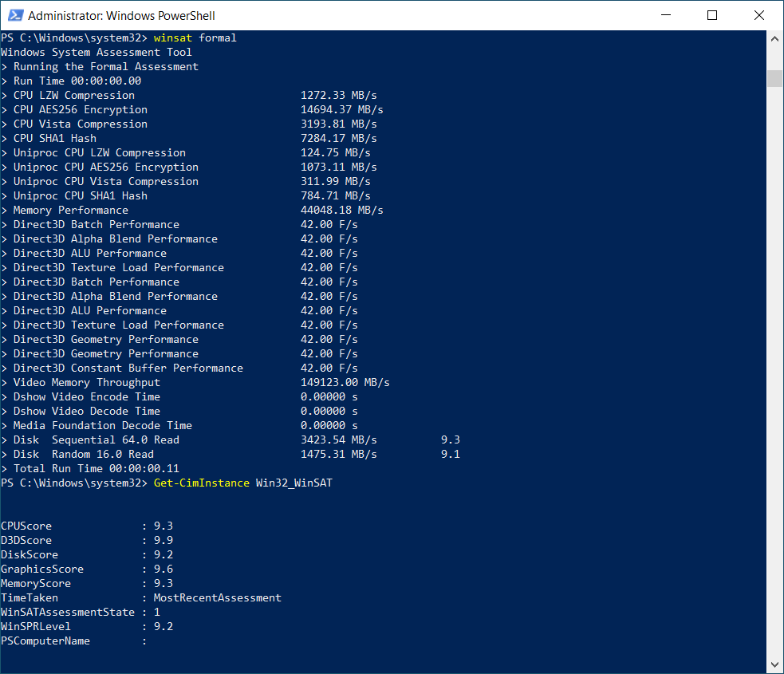Minimize the PowerShell window
Screen dimensions: 784x674
[665, 15]
